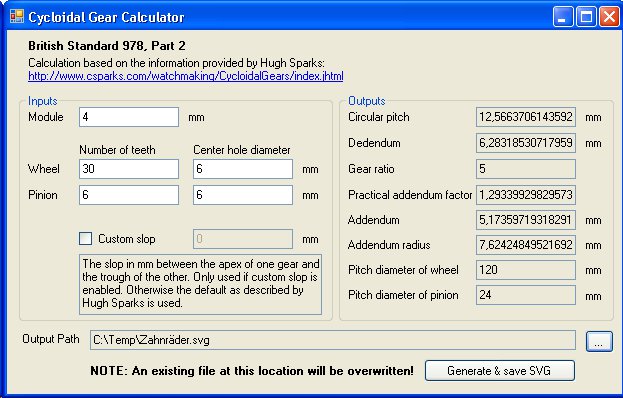This screenshot has height=398, width=623.
Task: Click the Generate & save SVG button
Action: pyautogui.click(x=500, y=371)
